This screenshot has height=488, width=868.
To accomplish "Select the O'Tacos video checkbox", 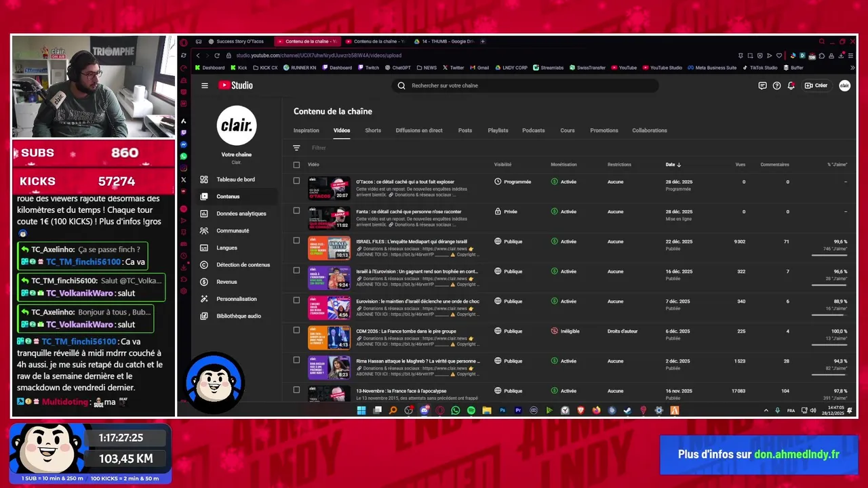I will 296,181.
